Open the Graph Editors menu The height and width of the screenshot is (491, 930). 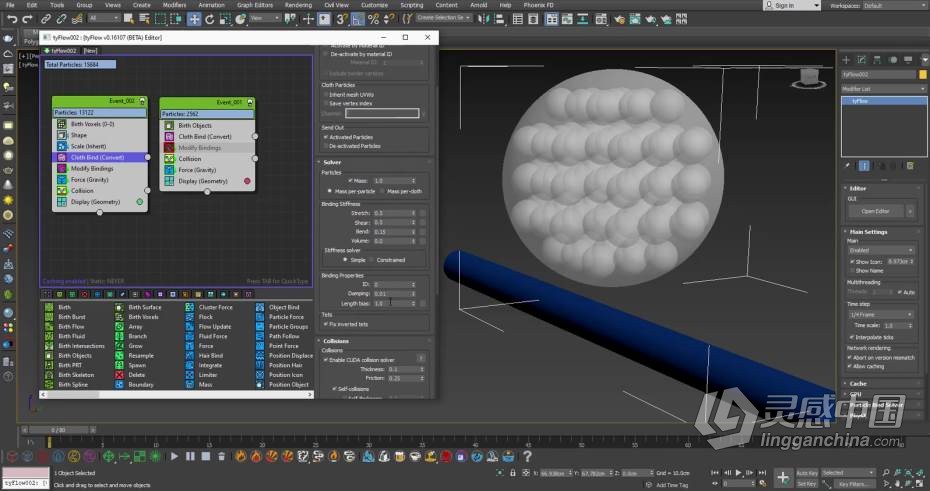point(255,5)
